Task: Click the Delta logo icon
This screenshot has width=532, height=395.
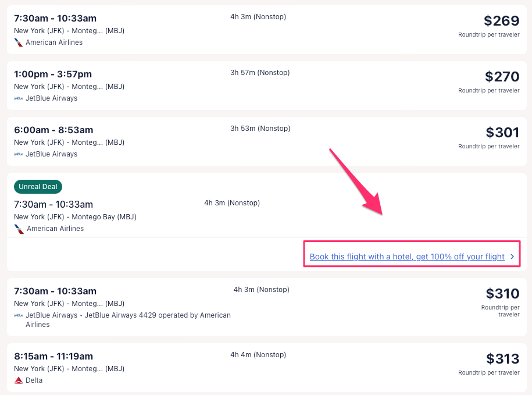Action: click(19, 380)
